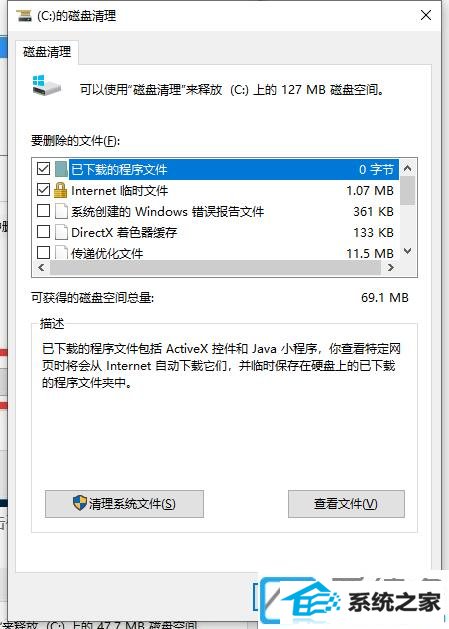Click the file icon for Delivery Optimization files

coord(61,252)
